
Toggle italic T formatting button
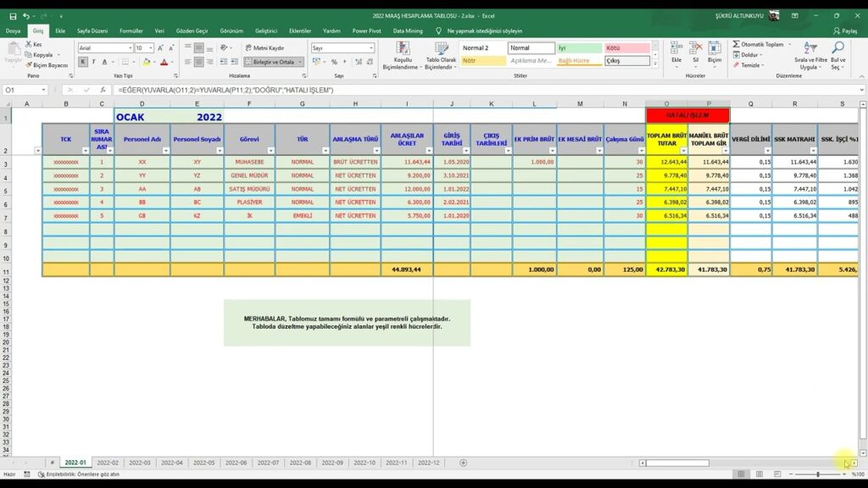[92, 62]
